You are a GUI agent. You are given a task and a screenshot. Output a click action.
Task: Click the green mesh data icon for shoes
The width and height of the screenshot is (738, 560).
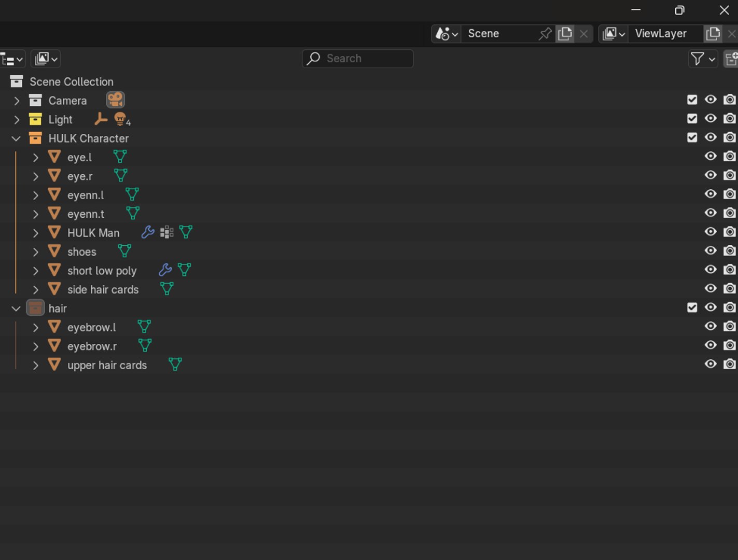(124, 251)
